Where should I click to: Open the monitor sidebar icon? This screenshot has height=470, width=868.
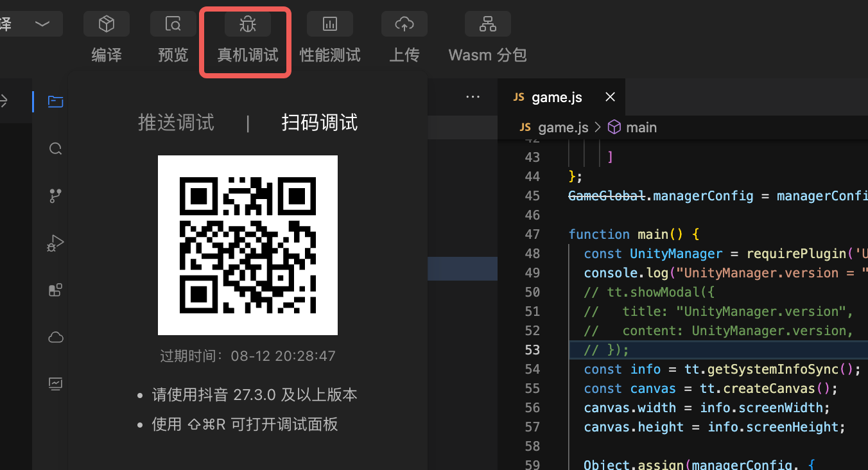click(x=56, y=384)
